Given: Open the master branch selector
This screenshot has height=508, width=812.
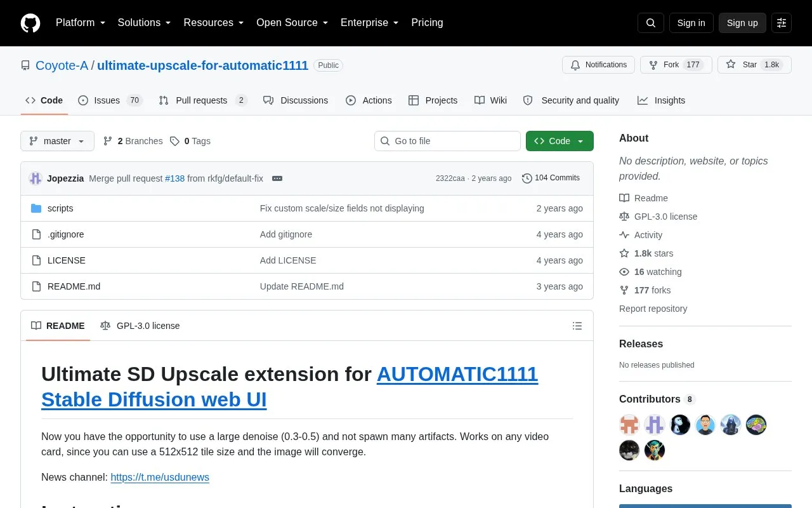Looking at the screenshot, I should tap(57, 141).
